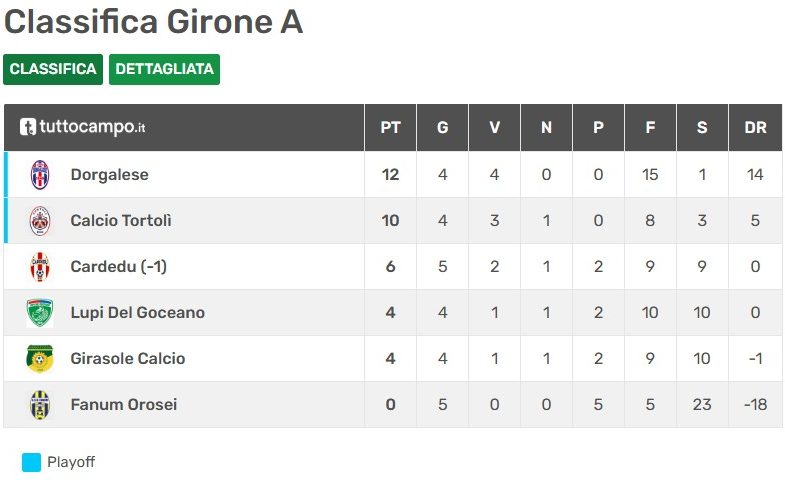Open the Cardedu club logo

tap(40, 267)
